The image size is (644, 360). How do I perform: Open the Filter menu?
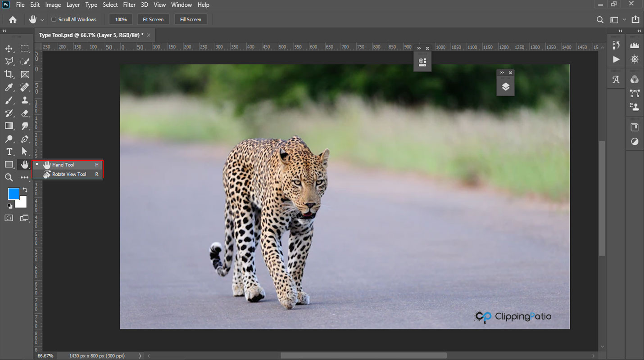click(x=129, y=5)
